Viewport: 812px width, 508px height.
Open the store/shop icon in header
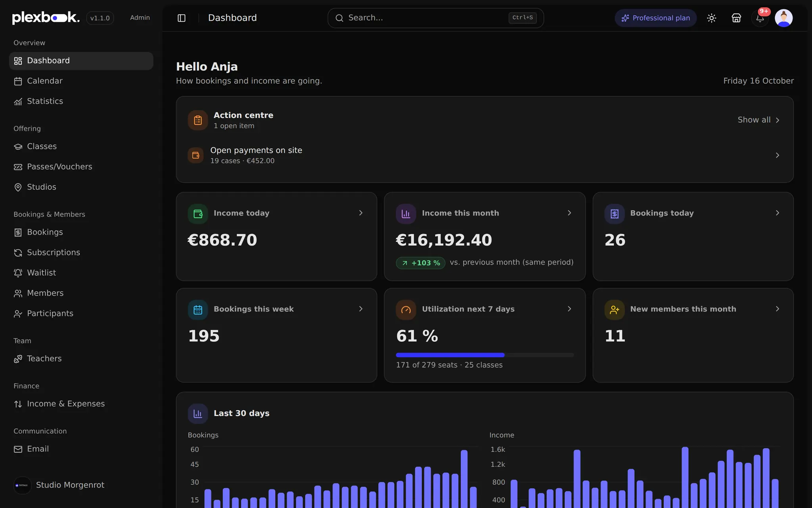(736, 18)
